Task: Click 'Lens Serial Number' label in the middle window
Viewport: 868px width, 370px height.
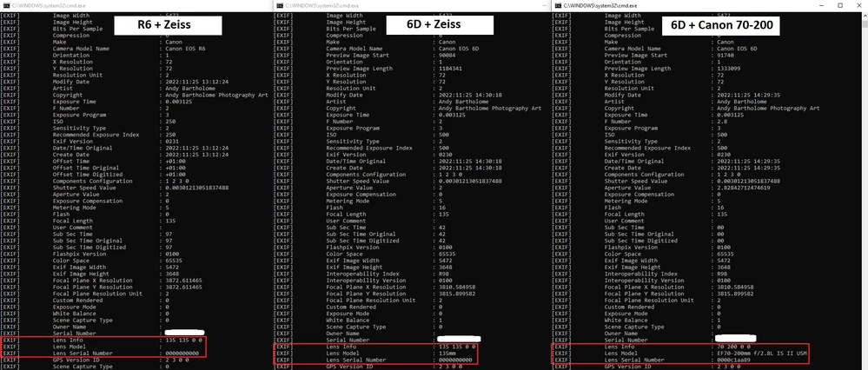Action: (x=356, y=360)
